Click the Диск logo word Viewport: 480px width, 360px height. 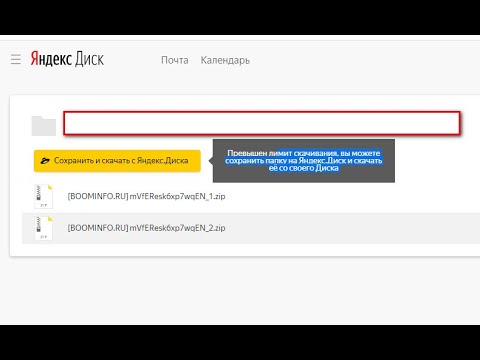[x=89, y=59]
